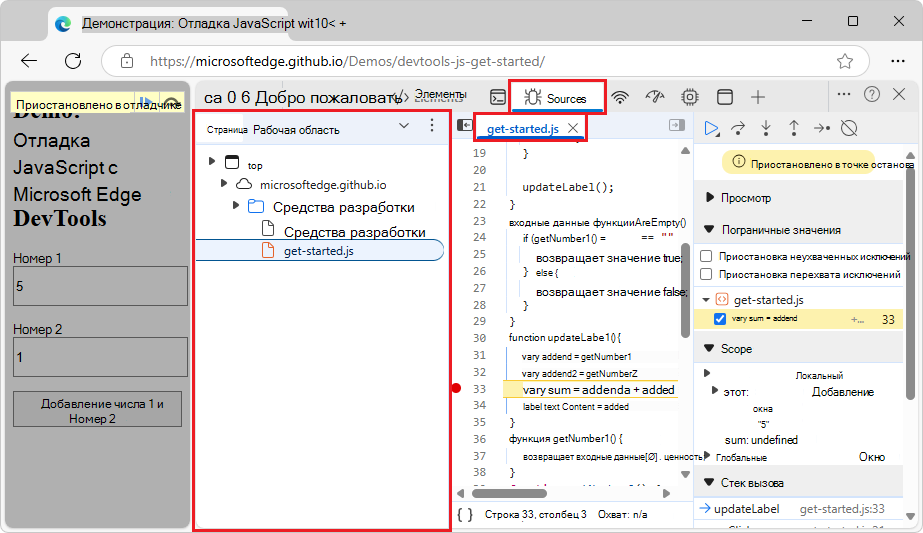Collapse get-started.js breakpoints group
923x533 pixels.
tap(706, 300)
